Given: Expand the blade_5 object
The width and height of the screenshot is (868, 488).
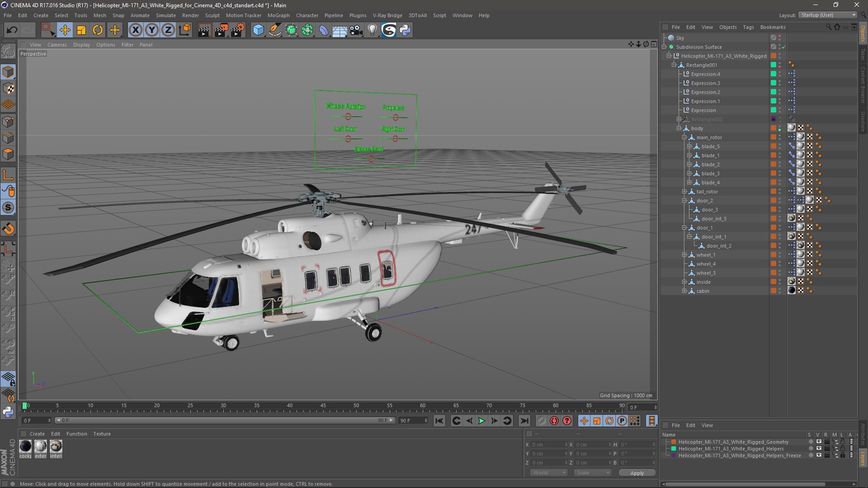Looking at the screenshot, I should (x=689, y=146).
